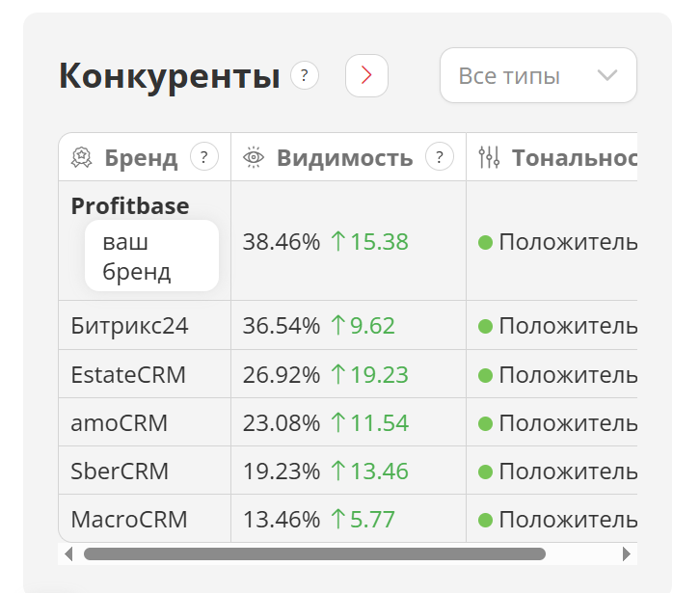
Task: Click the green tonality dot for Битрикс24
Action: coord(486,326)
